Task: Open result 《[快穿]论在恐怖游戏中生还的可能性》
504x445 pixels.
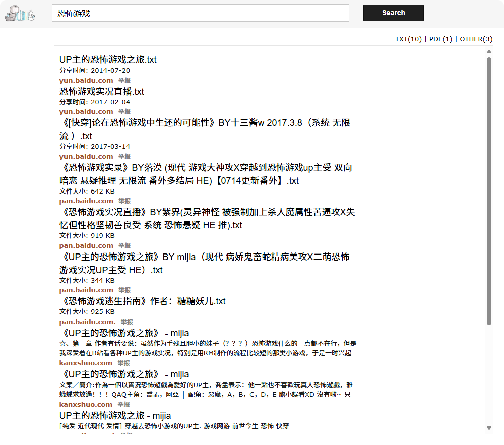Action: 205,129
